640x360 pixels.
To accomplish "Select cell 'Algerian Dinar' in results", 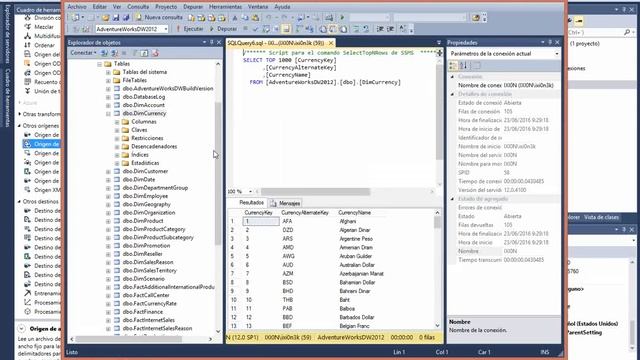I will tap(355, 230).
